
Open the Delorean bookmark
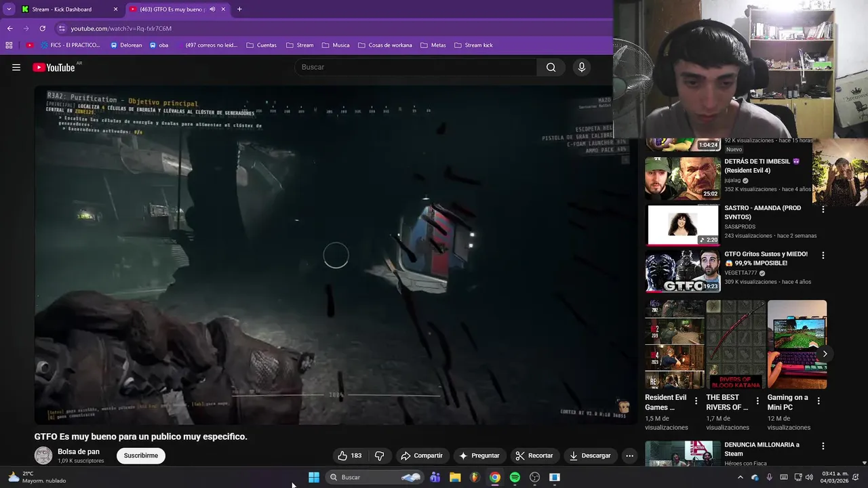(125, 45)
